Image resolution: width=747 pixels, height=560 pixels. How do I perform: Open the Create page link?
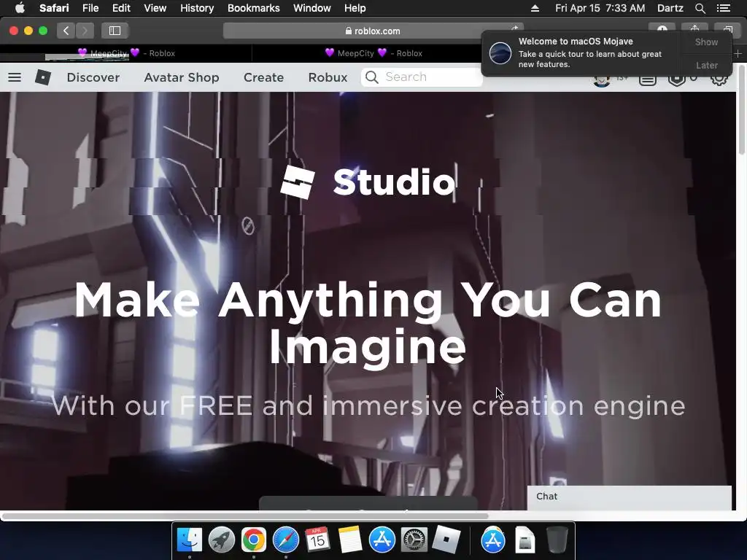pos(263,77)
